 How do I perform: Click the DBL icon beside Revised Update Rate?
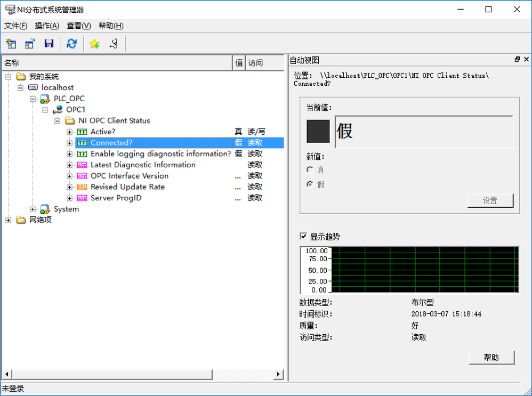pyautogui.click(x=82, y=187)
